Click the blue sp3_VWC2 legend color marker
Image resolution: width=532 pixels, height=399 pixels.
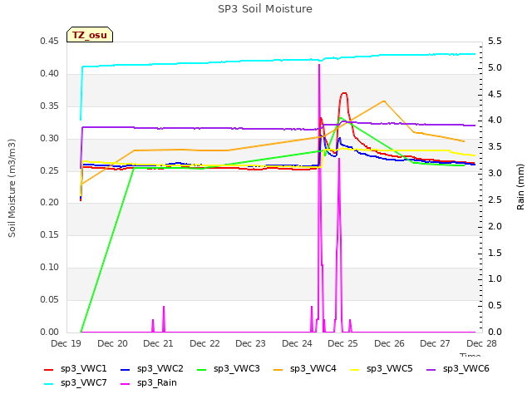(126, 370)
